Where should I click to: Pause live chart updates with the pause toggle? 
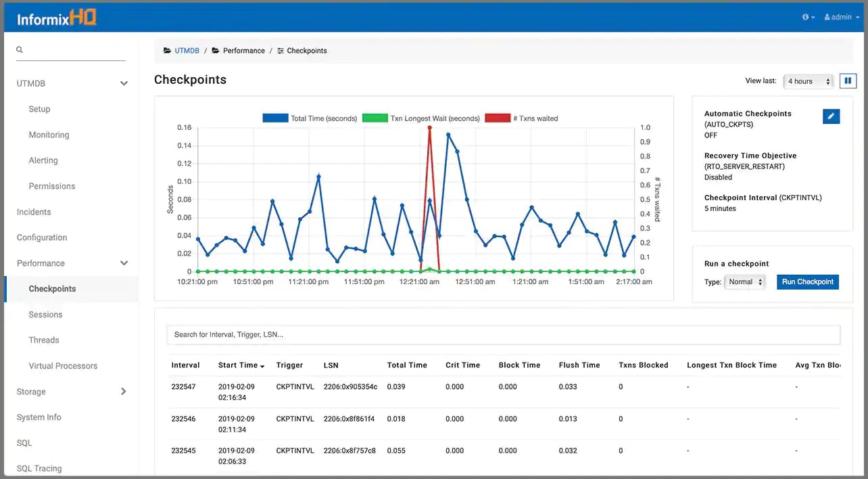point(848,81)
